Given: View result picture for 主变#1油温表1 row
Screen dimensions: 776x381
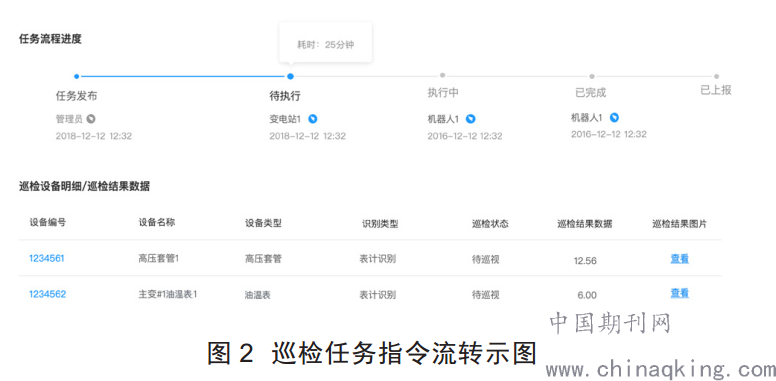Looking at the screenshot, I should [679, 293].
